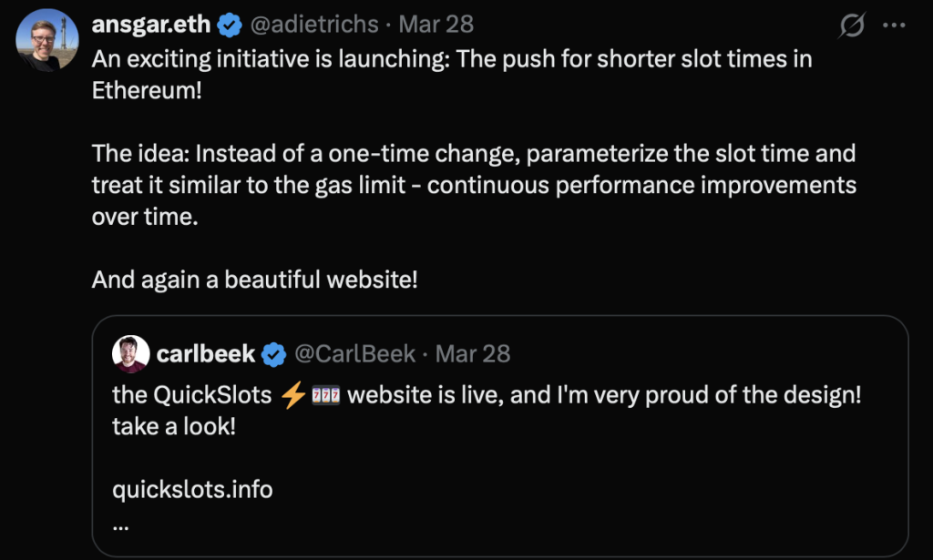Click the carlbeek display name
The width and height of the screenshot is (933, 560).
pyautogui.click(x=206, y=354)
